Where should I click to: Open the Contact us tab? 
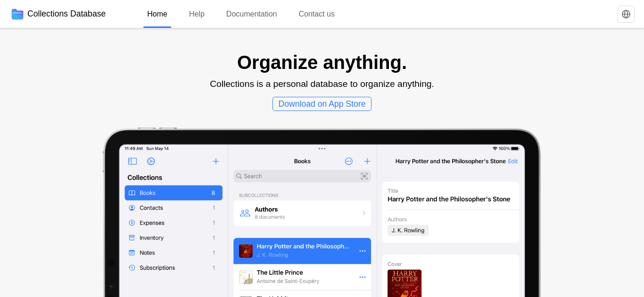(x=316, y=14)
